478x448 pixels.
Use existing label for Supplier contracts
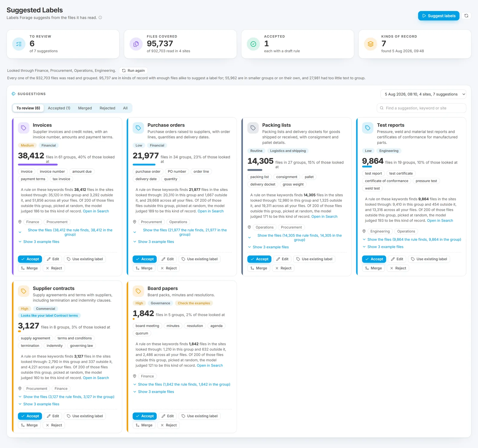pos(85,416)
